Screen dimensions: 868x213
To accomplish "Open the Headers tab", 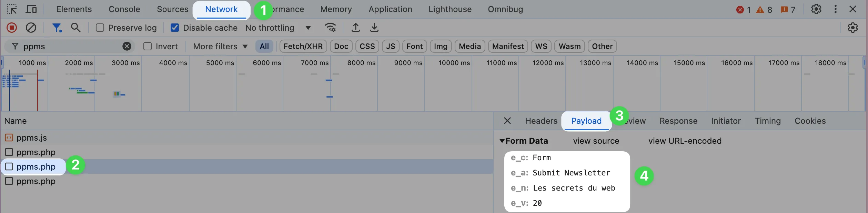I will pyautogui.click(x=541, y=121).
